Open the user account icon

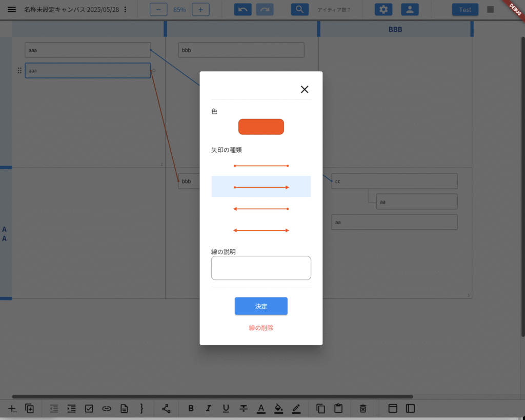click(x=410, y=9)
